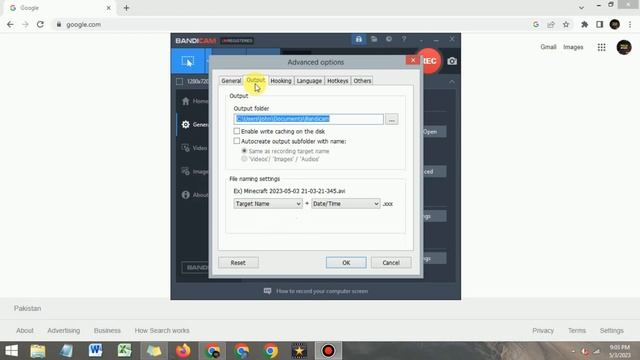Click the Bandicam screenshot camera icon
The image size is (640, 360).
click(x=452, y=61)
